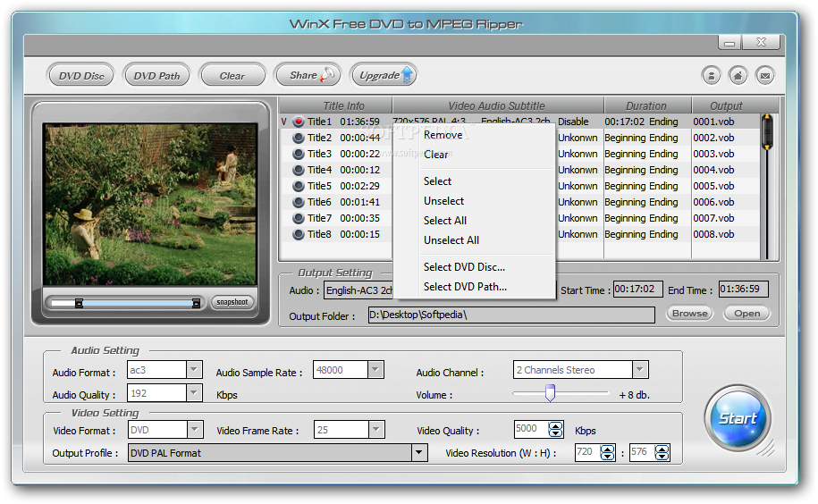This screenshot has height=504, width=818.
Task: Click the End Time field
Action: [744, 290]
